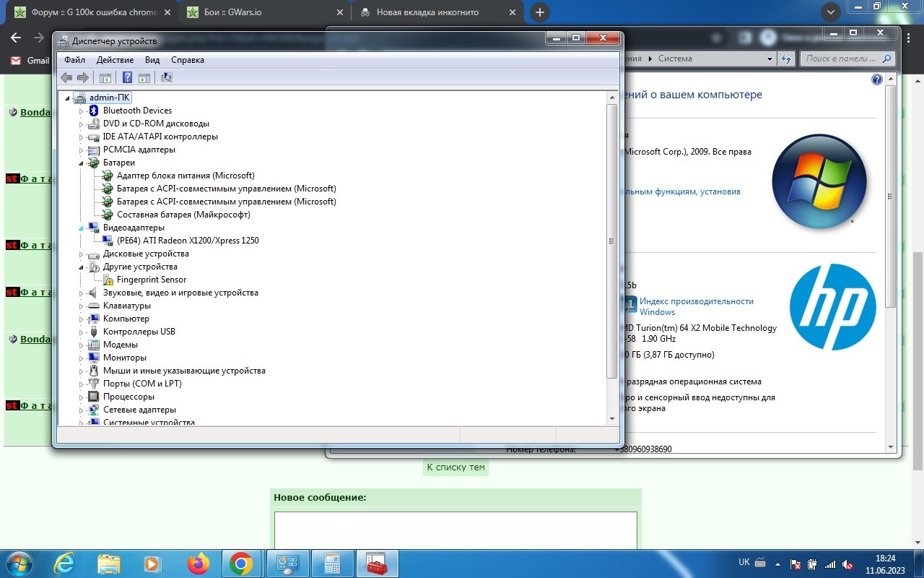Screen dimensions: 924x578
Task: Open new Chrome tab with plus button
Action: (539, 12)
